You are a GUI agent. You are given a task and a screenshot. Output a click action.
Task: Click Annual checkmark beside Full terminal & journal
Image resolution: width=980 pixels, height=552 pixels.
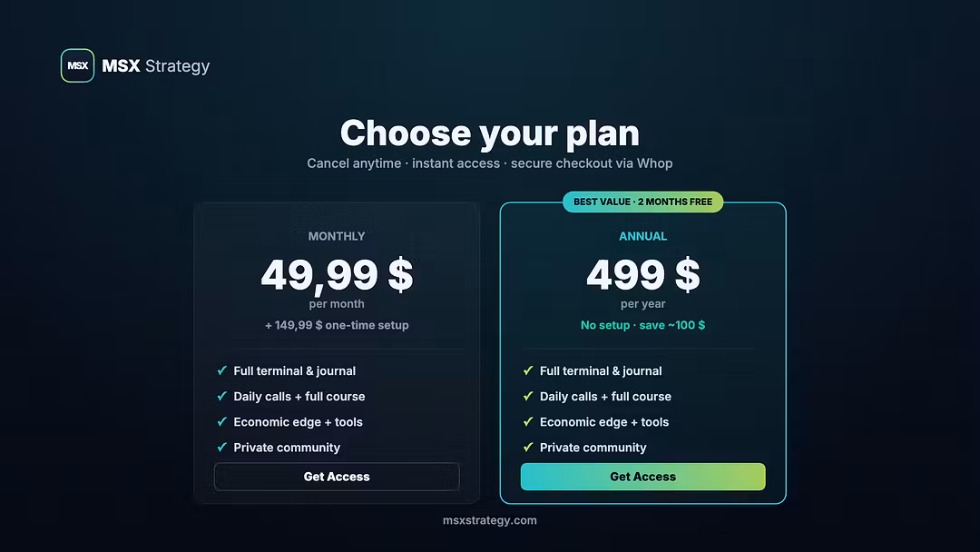tap(528, 370)
